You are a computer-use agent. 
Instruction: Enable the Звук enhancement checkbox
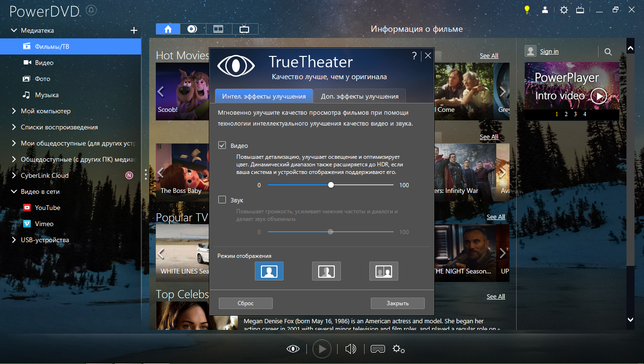pos(222,200)
